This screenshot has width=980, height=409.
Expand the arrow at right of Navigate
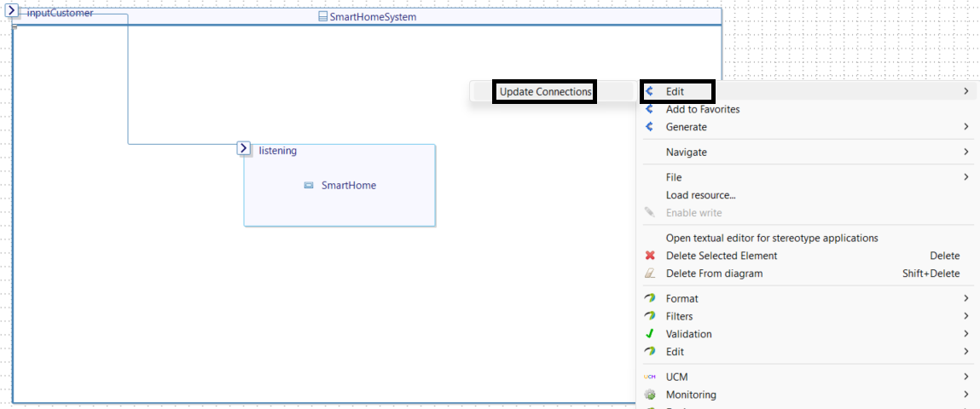966,152
